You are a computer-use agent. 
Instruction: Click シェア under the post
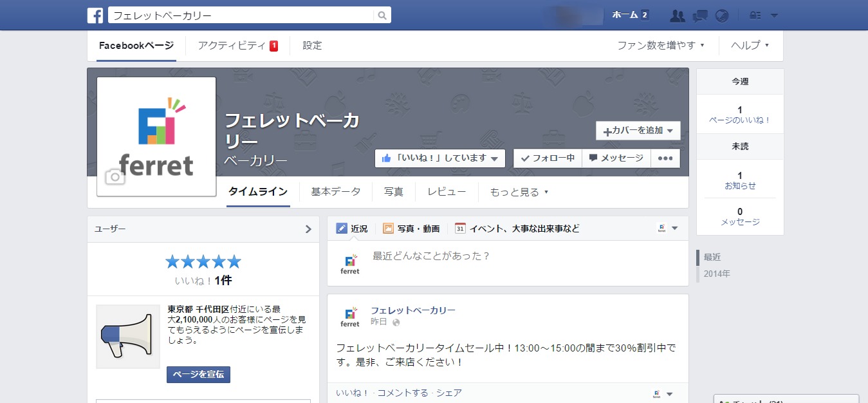coord(449,393)
